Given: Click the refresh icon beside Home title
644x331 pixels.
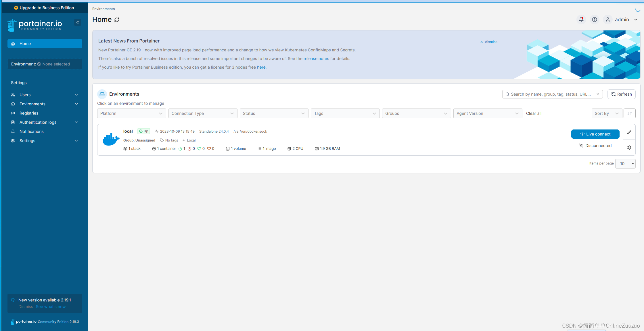Looking at the screenshot, I should tap(117, 20).
